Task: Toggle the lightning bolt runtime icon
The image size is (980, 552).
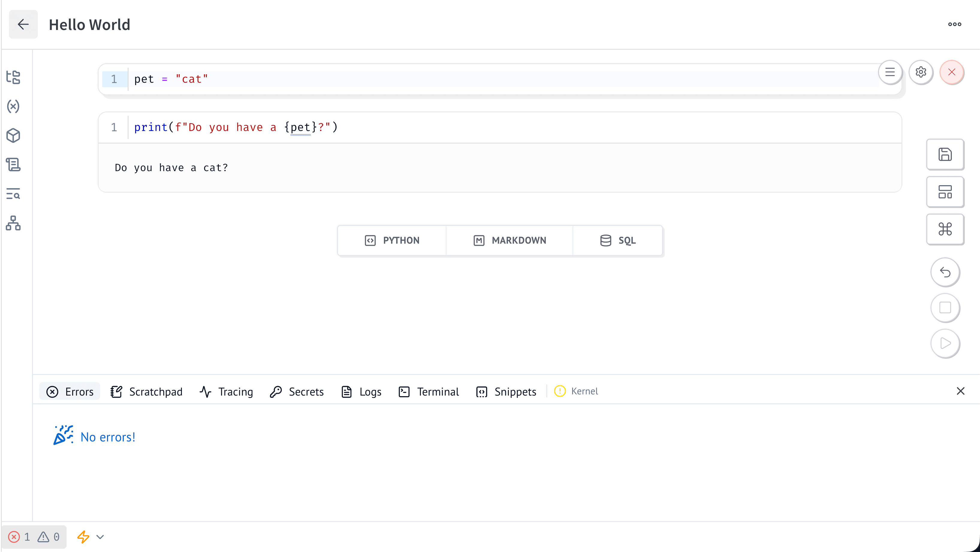Action: click(83, 537)
